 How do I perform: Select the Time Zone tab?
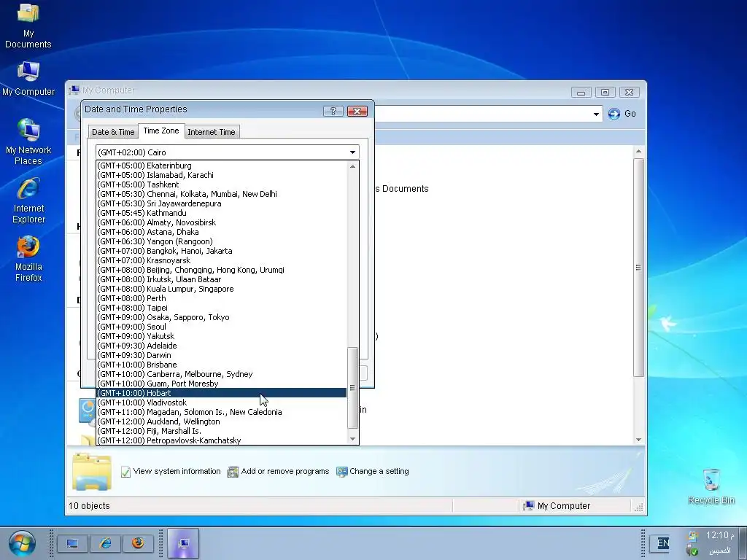[x=161, y=131]
